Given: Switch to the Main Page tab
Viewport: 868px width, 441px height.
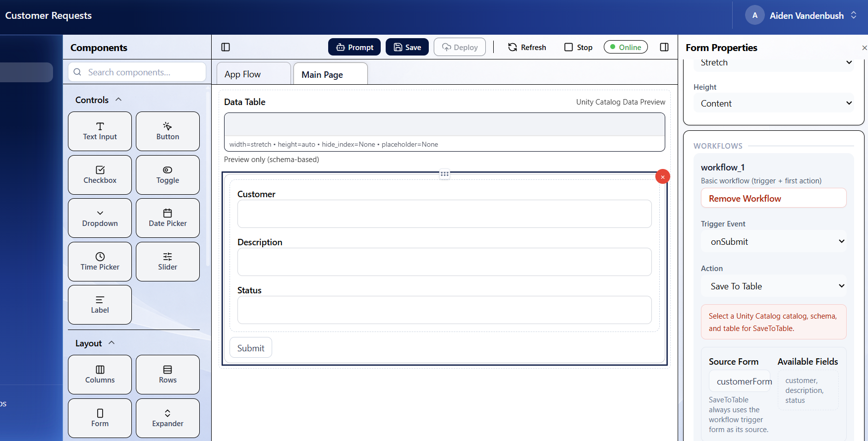Looking at the screenshot, I should pos(331,74).
